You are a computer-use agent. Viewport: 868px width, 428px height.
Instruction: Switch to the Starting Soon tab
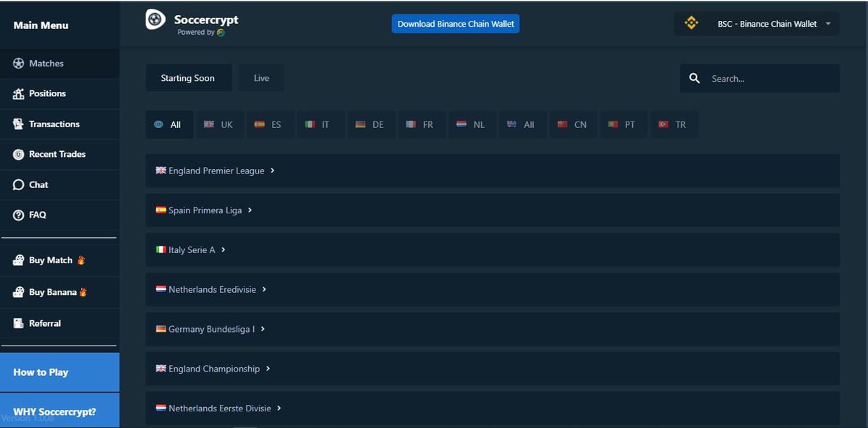(x=188, y=78)
